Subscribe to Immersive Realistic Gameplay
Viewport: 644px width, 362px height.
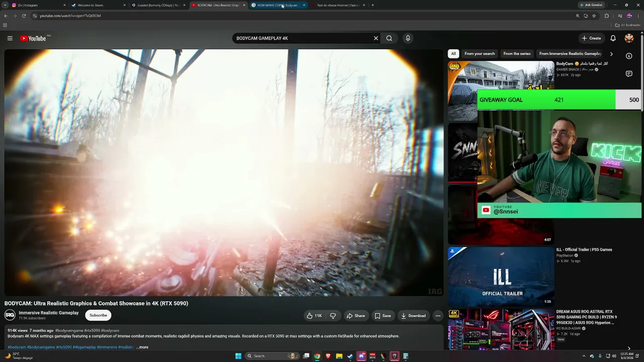coord(98,315)
